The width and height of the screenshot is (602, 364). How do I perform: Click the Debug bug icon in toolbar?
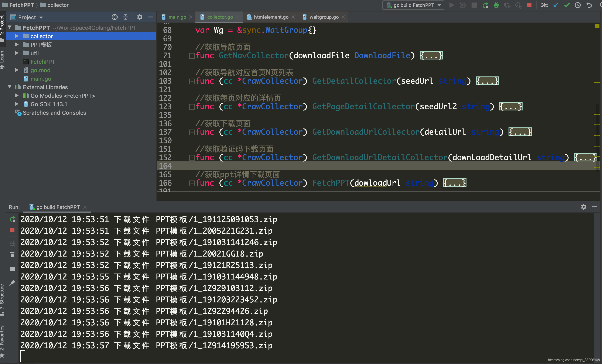click(x=496, y=5)
